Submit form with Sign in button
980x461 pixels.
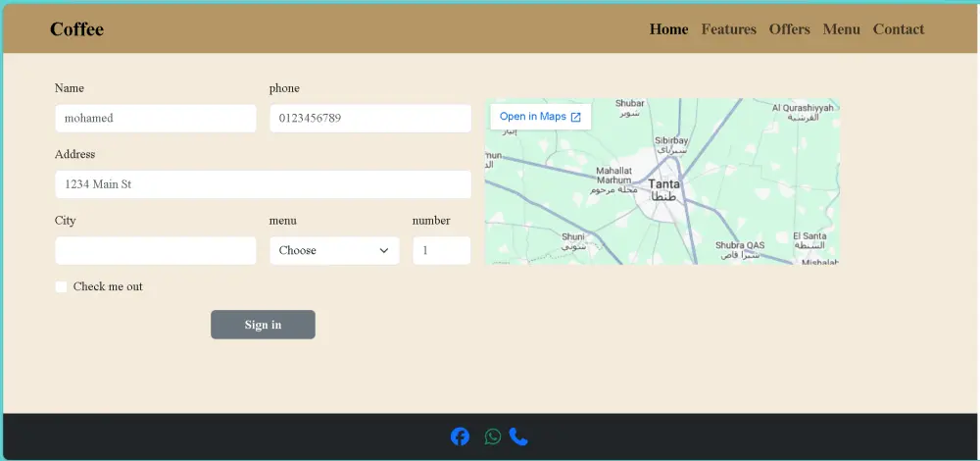(x=263, y=325)
